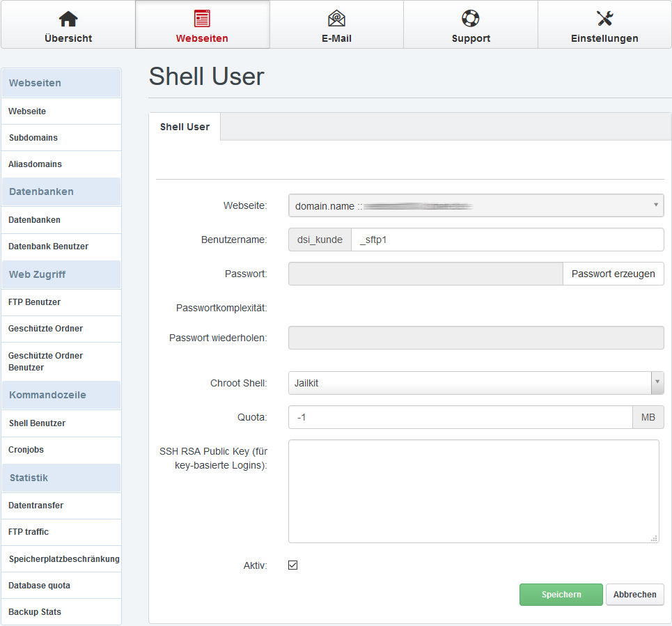Click into the Benutzername input field

[x=507, y=240]
